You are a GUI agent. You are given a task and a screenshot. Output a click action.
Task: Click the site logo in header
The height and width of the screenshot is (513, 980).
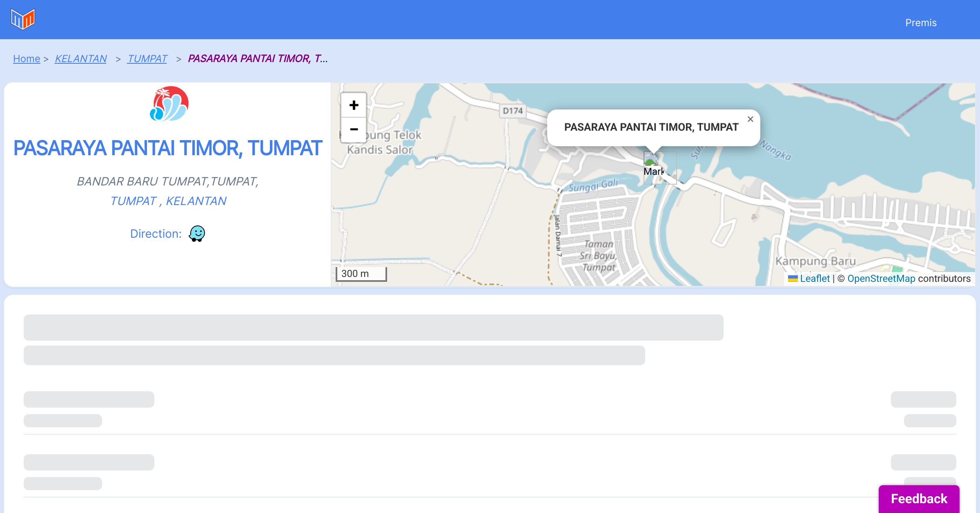[x=23, y=19]
